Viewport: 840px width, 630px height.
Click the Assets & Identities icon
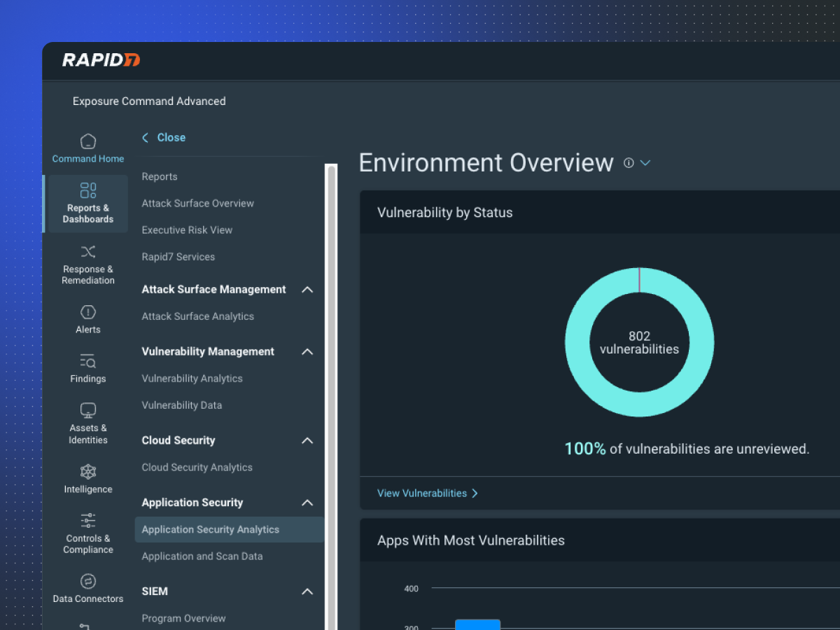point(87,410)
